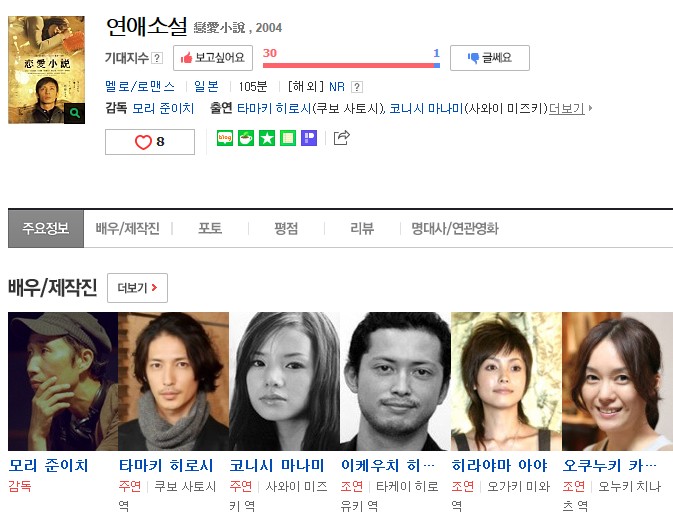Share via the green cafe cup icon
This screenshot has width=673, height=522.
click(246, 138)
